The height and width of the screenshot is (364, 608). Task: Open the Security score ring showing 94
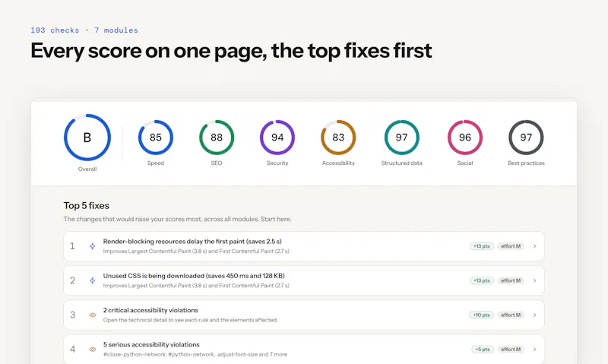[277, 138]
